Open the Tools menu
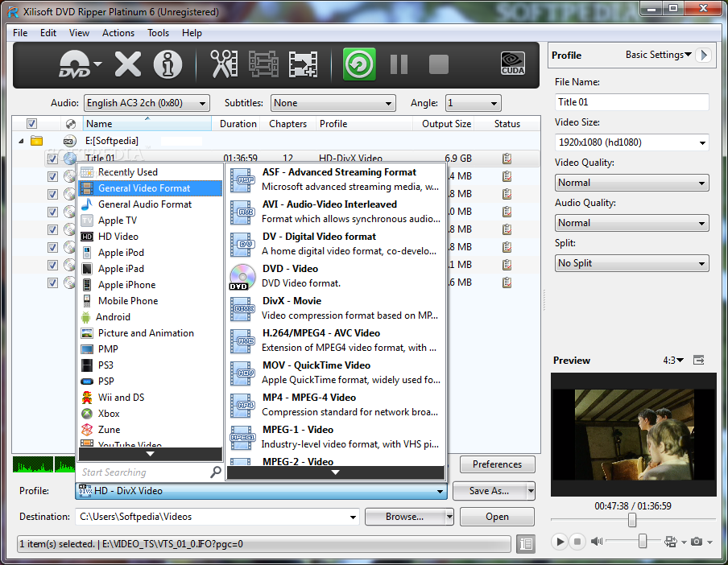The height and width of the screenshot is (565, 728). point(159,33)
